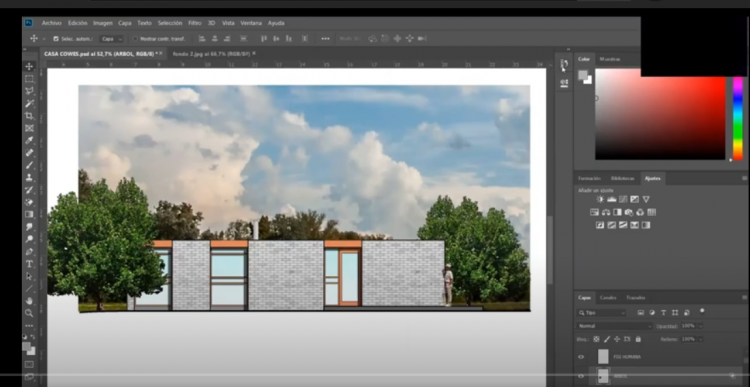
Task: Select the Magic Wand tool
Action: 29,103
